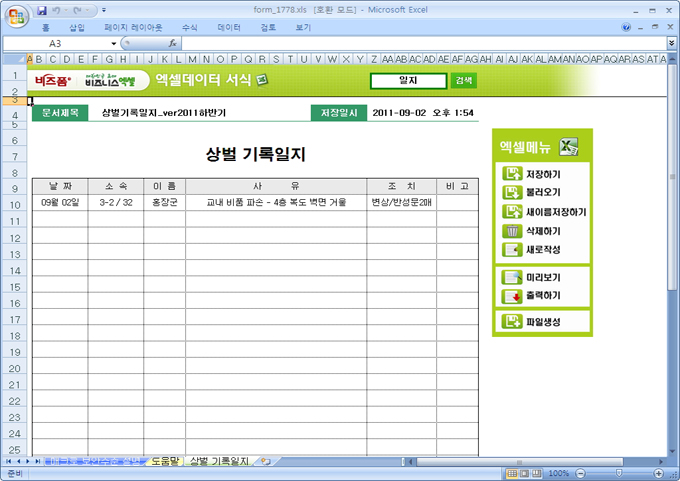This screenshot has height=481, width=680.
Task: Click the 삭제하기 trash can icon
Action: [512, 231]
